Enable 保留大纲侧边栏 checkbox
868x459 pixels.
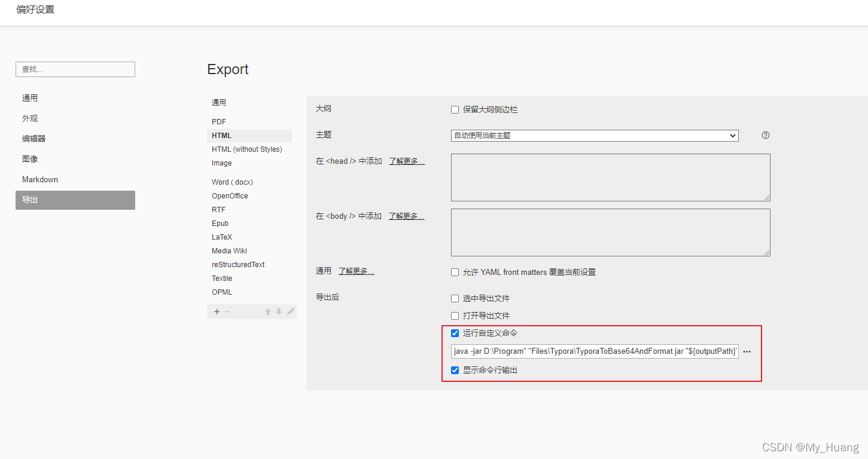pyautogui.click(x=455, y=109)
